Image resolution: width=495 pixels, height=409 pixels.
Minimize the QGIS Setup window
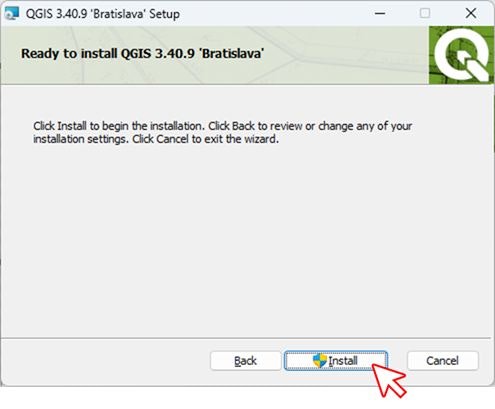click(x=380, y=13)
